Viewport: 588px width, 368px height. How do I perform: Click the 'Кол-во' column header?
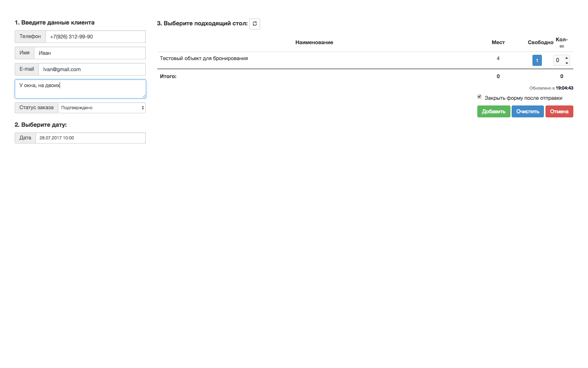click(561, 43)
